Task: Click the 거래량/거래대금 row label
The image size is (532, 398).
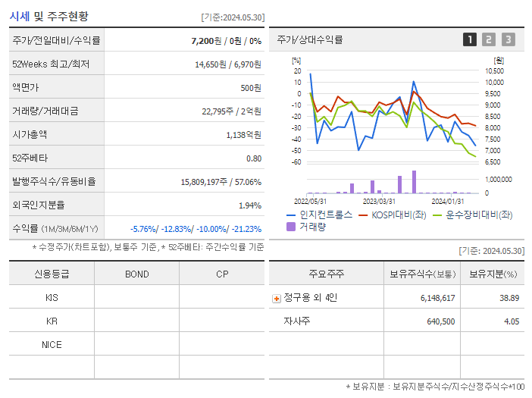Action: point(45,111)
